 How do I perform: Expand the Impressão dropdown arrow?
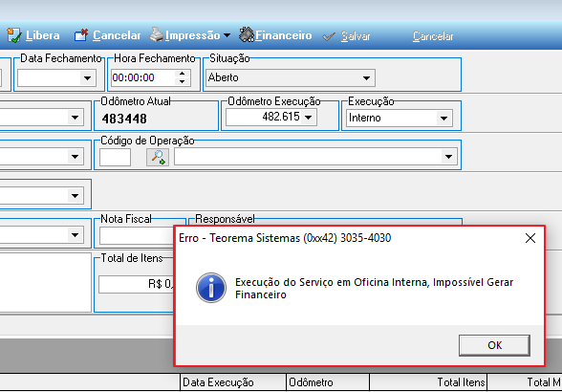(227, 35)
